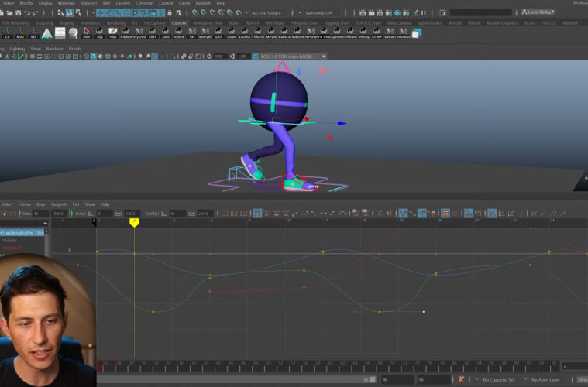Click the CP shelf button
The image size is (588, 387).
click(x=7, y=33)
